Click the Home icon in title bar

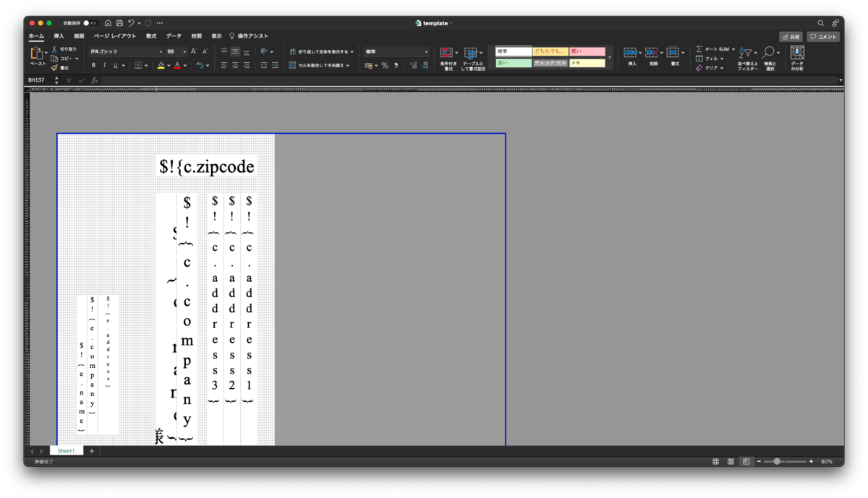tap(109, 23)
